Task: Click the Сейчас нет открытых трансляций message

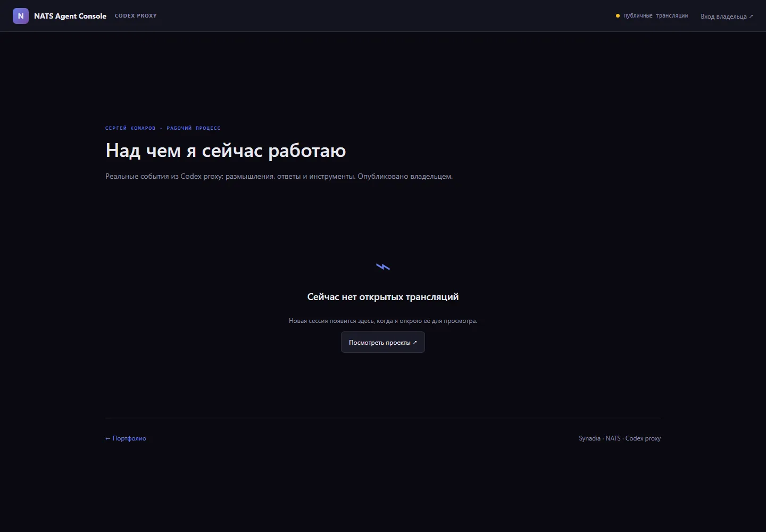Action: tap(383, 297)
